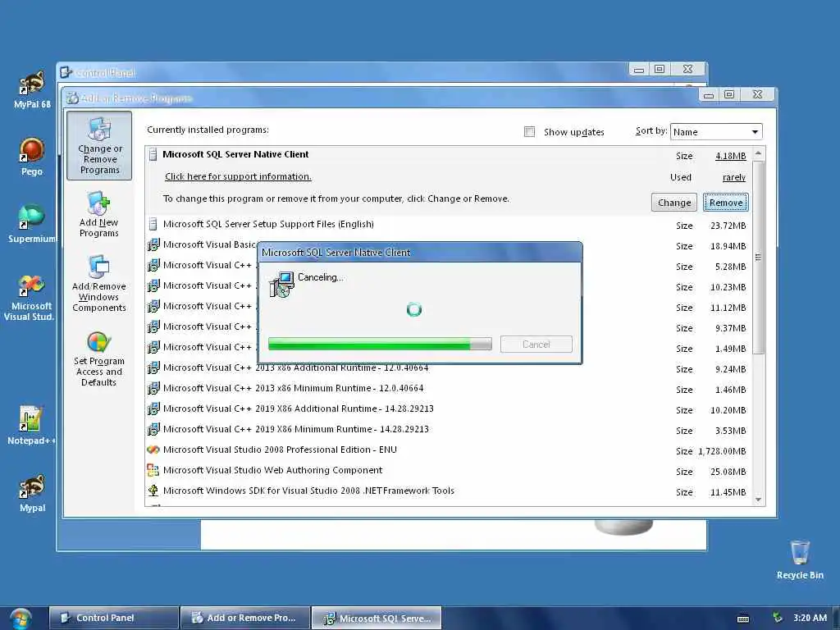Click the program list scrollbar thumb
The height and width of the screenshot is (630, 840).
click(758, 257)
